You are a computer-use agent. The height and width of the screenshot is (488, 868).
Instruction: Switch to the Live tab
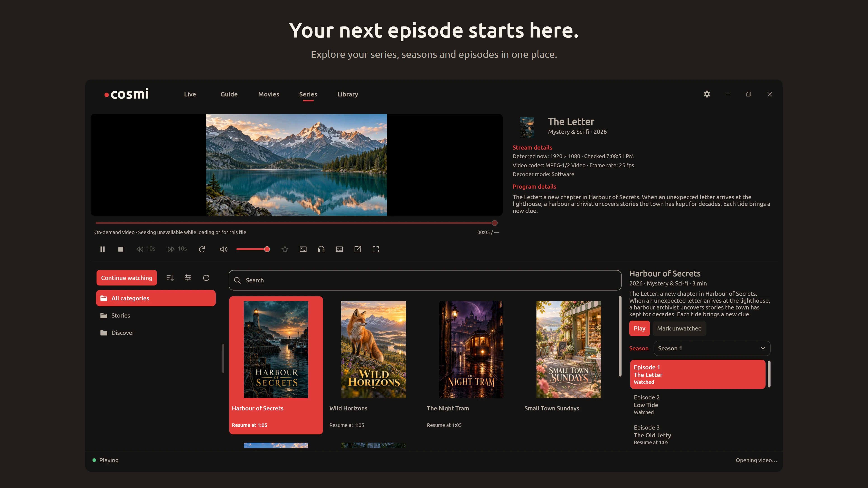pos(190,94)
